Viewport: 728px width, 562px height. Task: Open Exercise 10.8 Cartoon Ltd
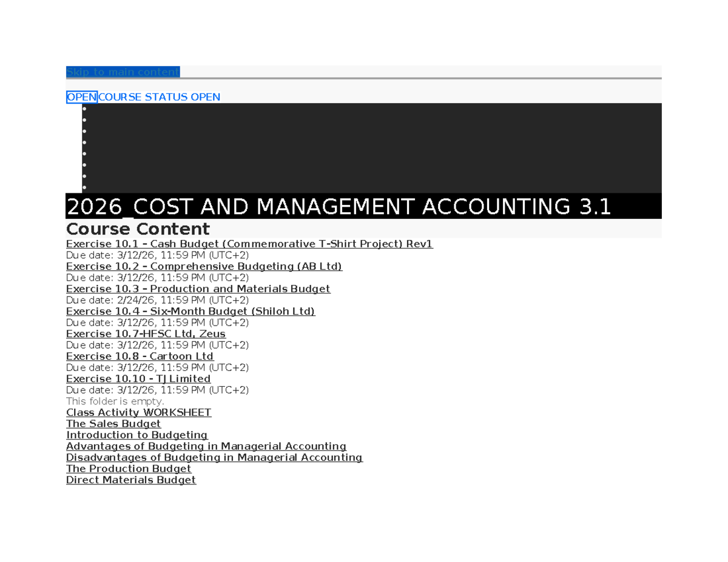(140, 356)
